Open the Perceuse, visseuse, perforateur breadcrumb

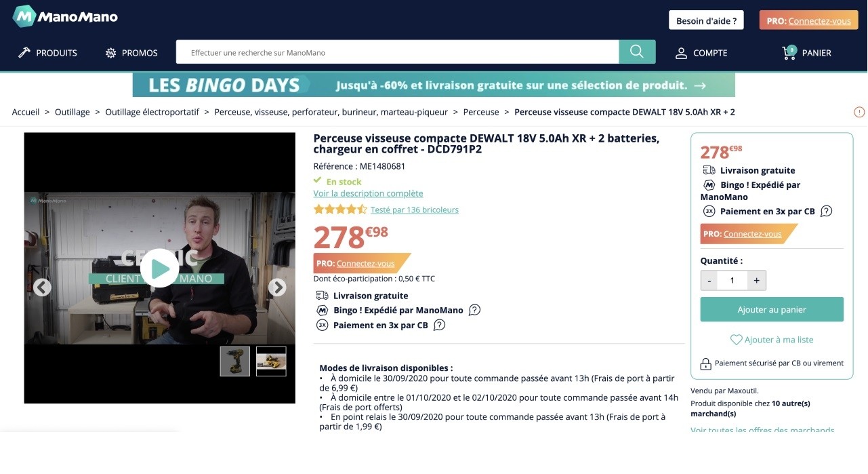[x=331, y=112]
